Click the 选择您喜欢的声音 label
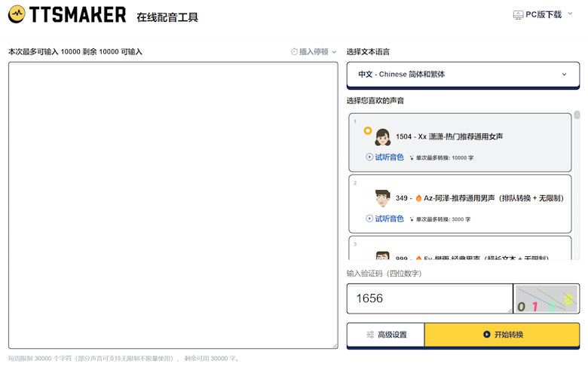The image size is (588, 367). [375, 100]
